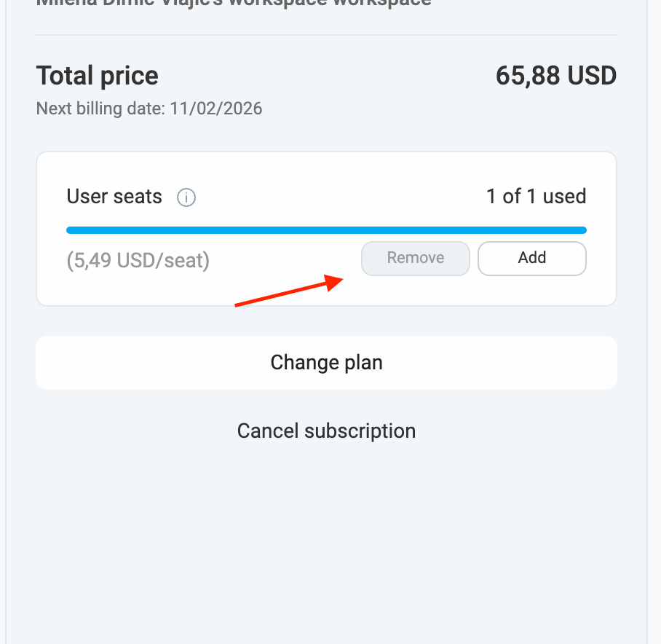
Task: Click the blue user seats progress bar
Action: 326,230
